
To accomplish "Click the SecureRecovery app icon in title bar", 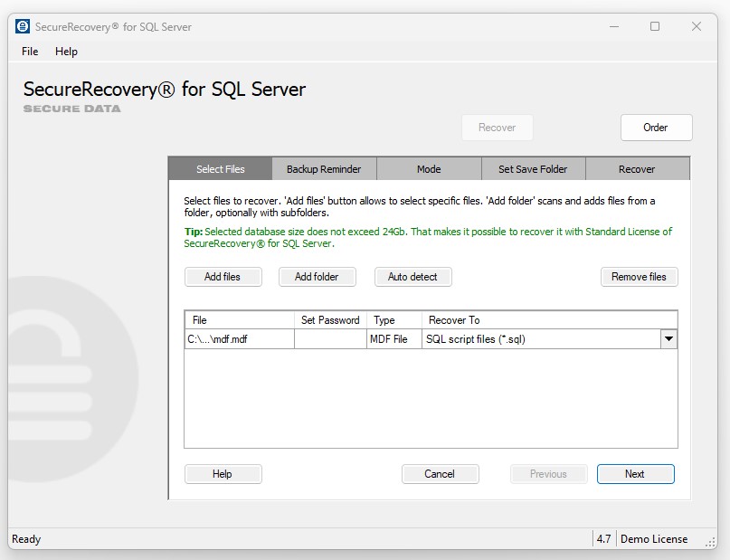I will [21, 26].
